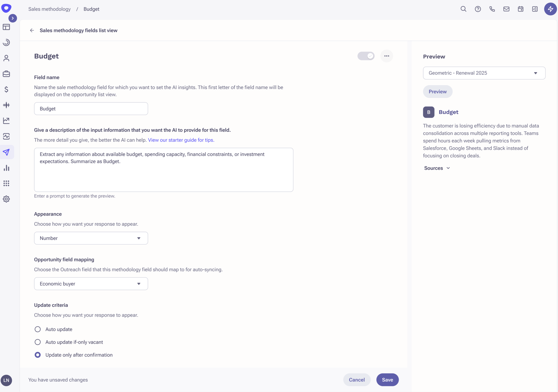The width and height of the screenshot is (558, 392).
Task: Open the Appearance Number dropdown
Action: [91, 238]
